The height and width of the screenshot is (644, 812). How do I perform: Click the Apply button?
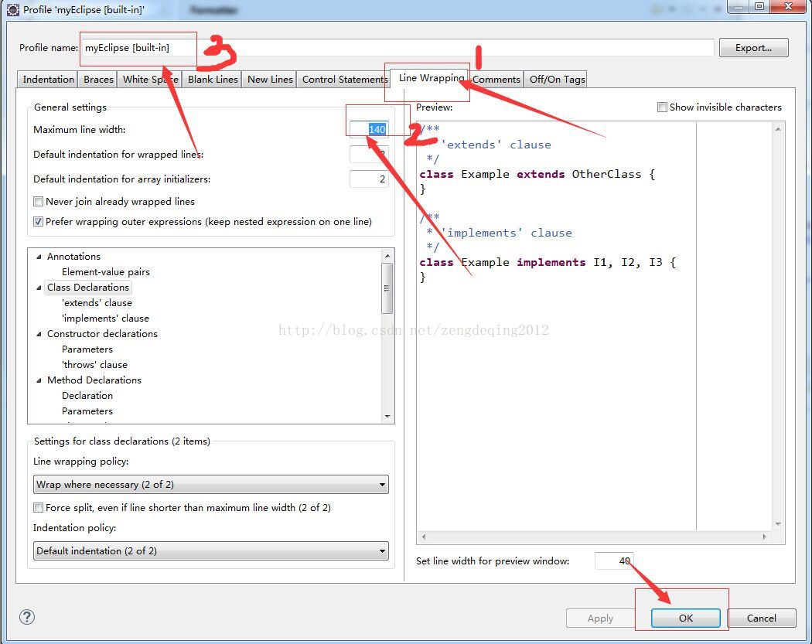tap(600, 618)
